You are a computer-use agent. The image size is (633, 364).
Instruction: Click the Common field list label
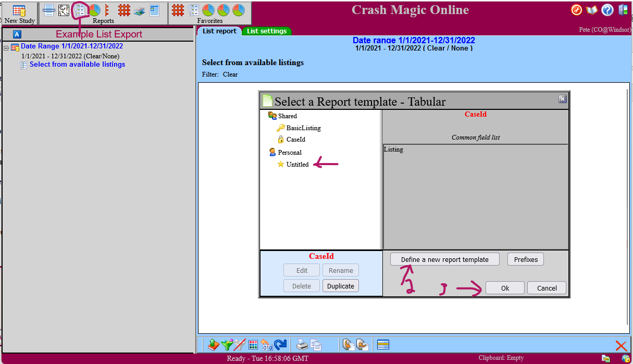pyautogui.click(x=476, y=137)
